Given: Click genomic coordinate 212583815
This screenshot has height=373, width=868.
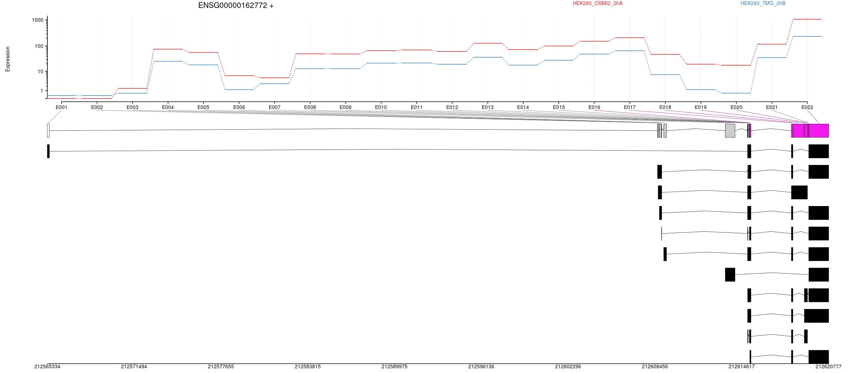Looking at the screenshot, I should tap(308, 367).
